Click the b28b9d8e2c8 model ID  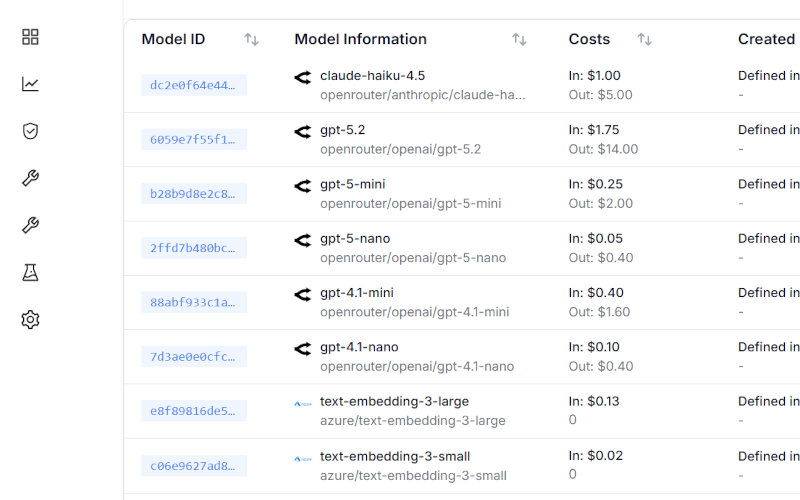point(193,194)
